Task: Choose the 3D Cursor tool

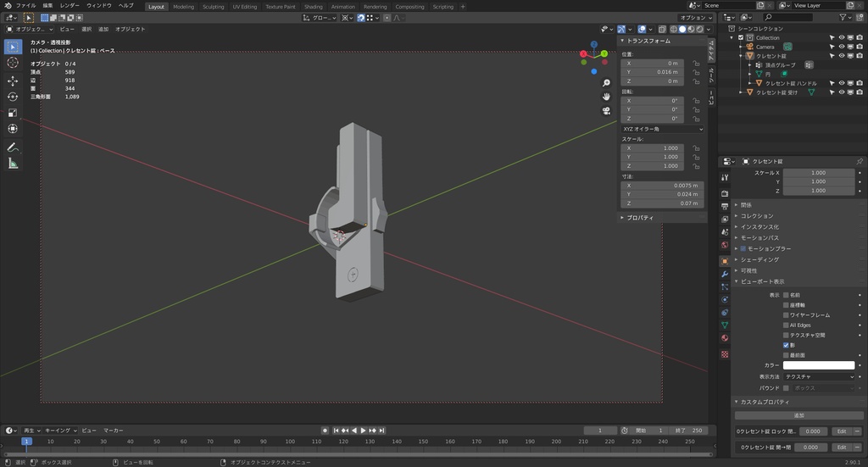Action: [13, 63]
